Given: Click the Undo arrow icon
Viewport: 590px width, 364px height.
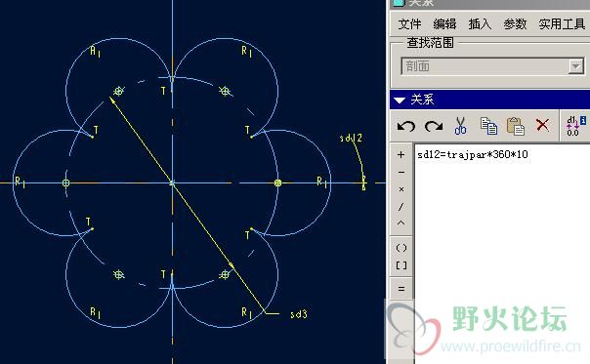Looking at the screenshot, I should pos(406,126).
